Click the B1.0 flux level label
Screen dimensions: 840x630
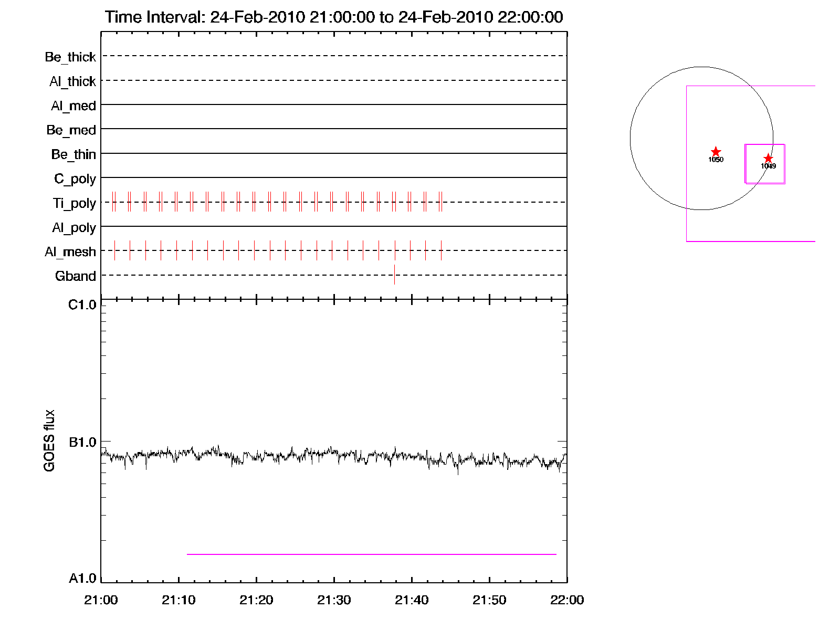click(x=82, y=442)
